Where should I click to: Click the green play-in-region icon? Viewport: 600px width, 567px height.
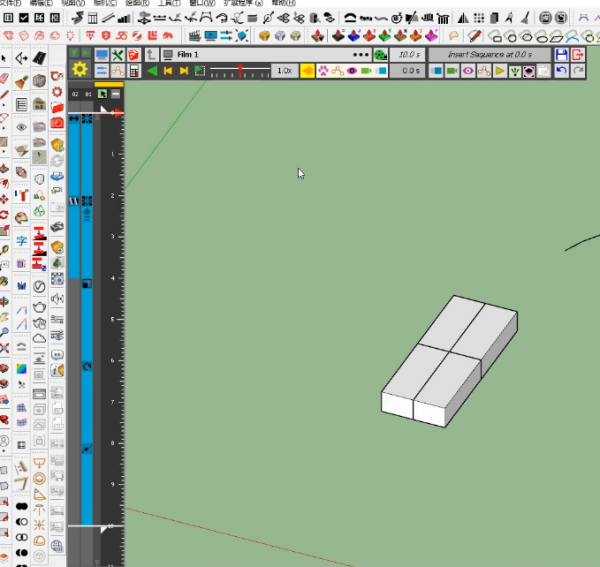tap(200, 71)
